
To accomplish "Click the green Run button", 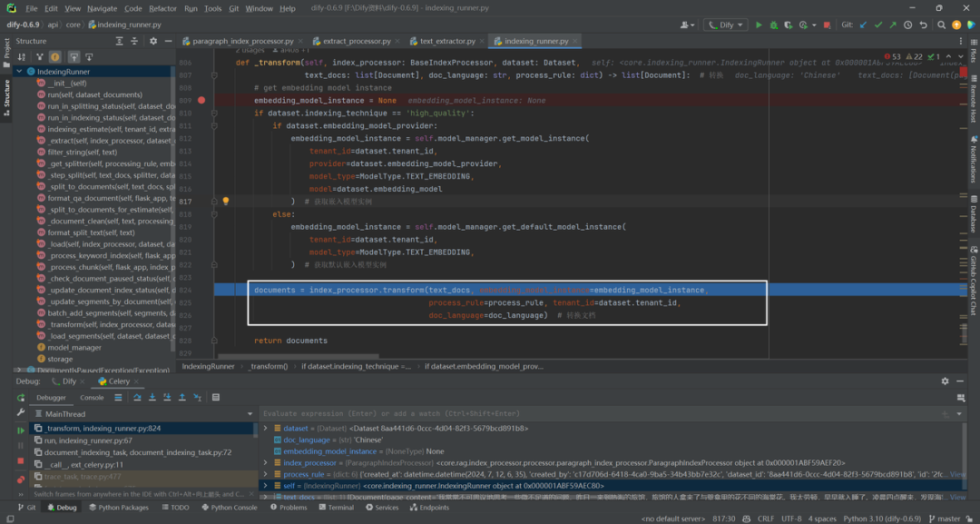I will click(x=759, y=25).
